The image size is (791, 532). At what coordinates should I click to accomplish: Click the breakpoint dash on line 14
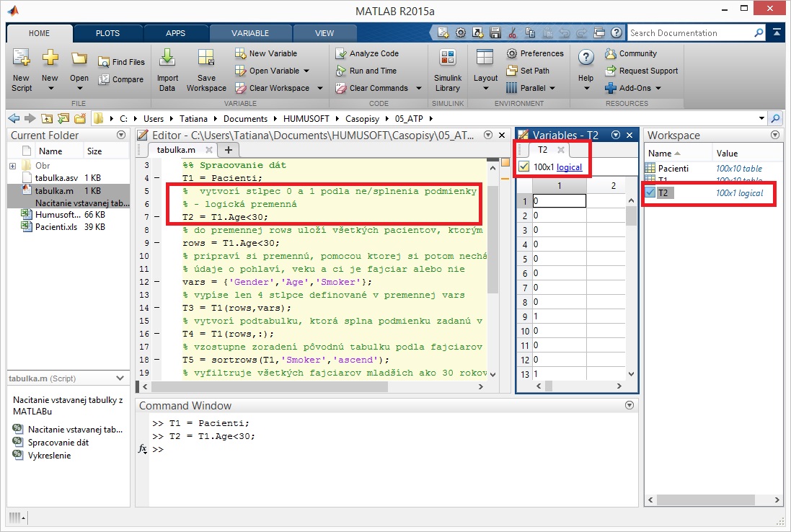157,308
